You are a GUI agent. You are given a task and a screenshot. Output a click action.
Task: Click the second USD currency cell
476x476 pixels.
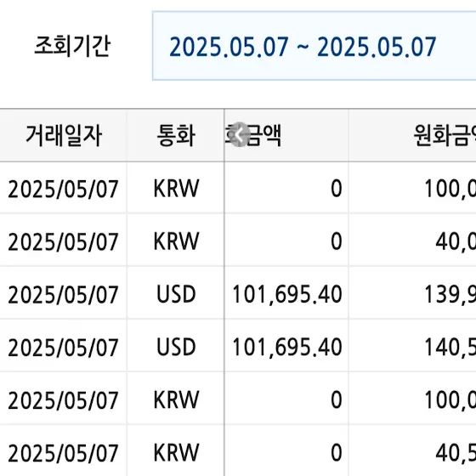tap(176, 347)
